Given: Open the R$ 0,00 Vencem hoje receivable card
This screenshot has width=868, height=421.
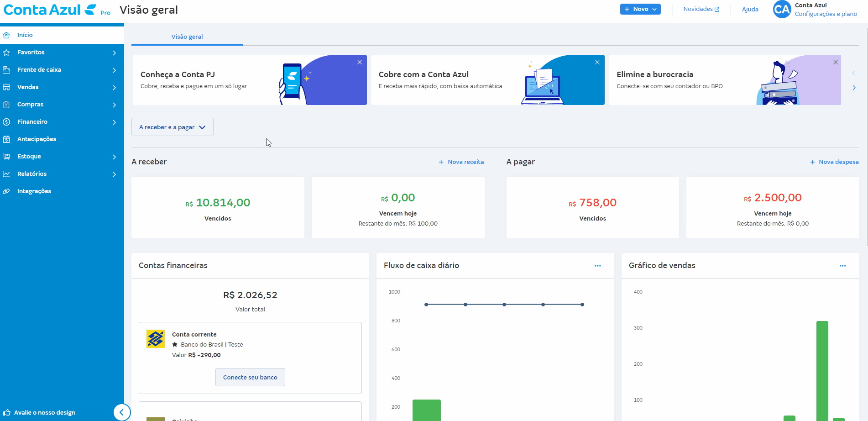Looking at the screenshot, I should 398,208.
